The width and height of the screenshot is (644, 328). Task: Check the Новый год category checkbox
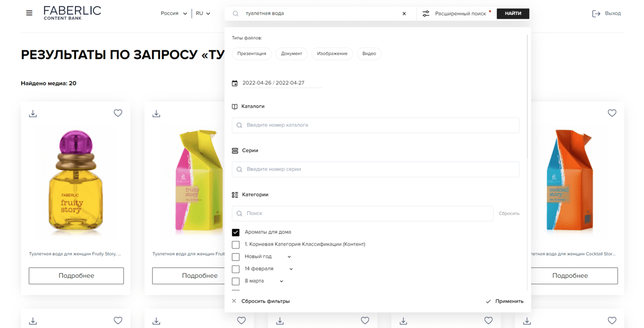click(235, 257)
